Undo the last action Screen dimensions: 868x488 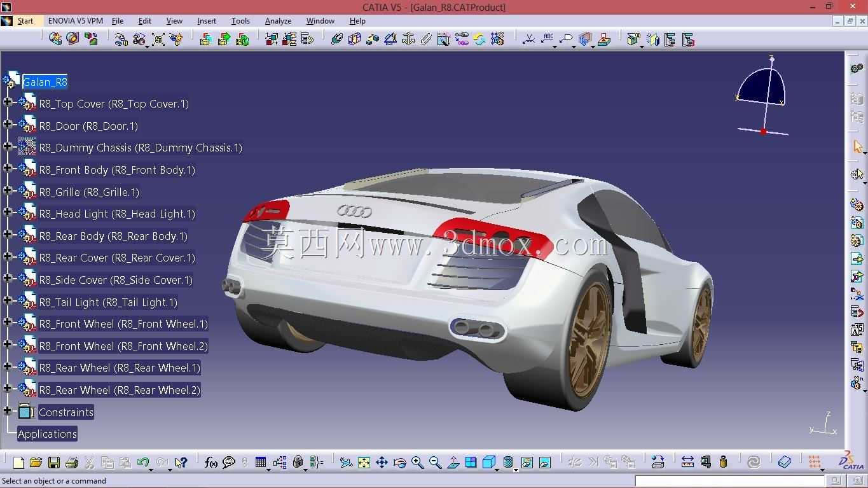pos(143,463)
